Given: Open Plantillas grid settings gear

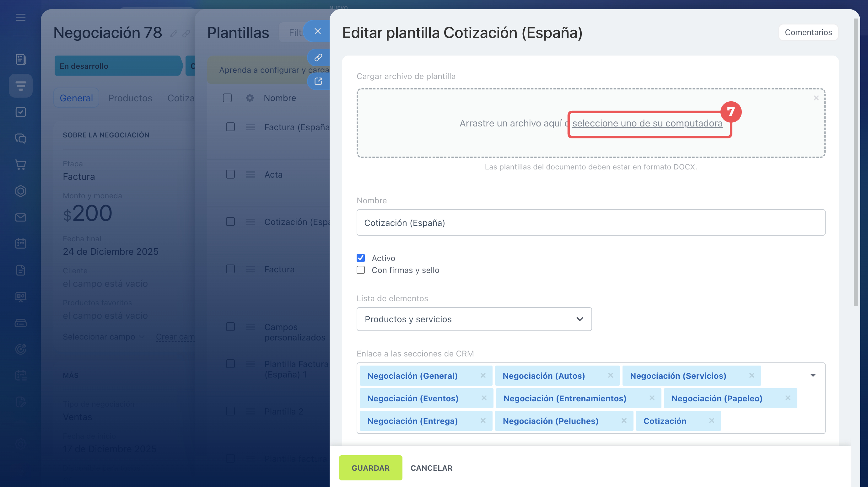Looking at the screenshot, I should [250, 98].
